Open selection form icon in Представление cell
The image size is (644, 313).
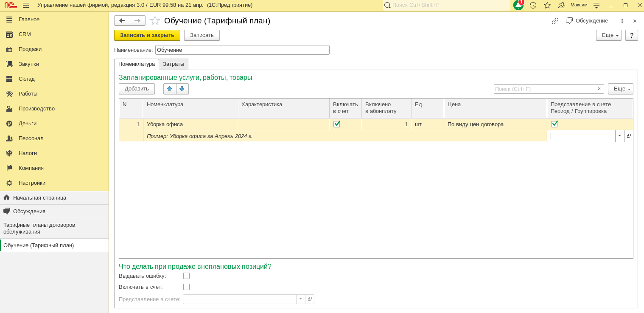(x=629, y=136)
